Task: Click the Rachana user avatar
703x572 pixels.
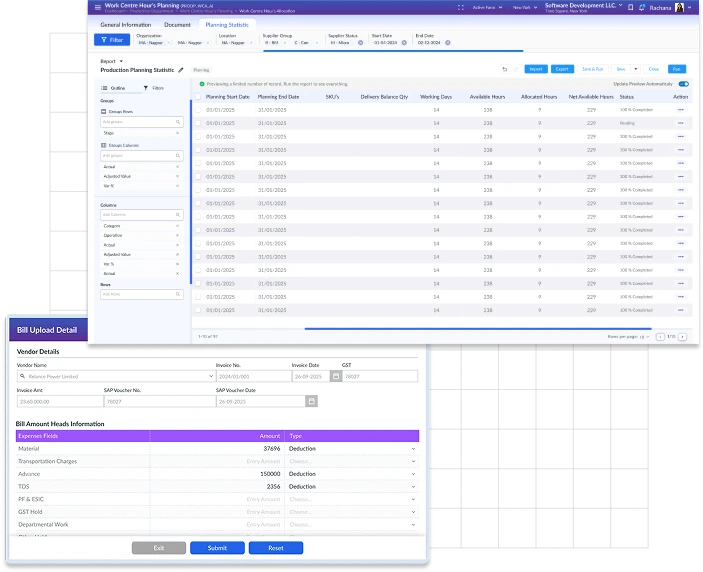Action: coord(680,7)
